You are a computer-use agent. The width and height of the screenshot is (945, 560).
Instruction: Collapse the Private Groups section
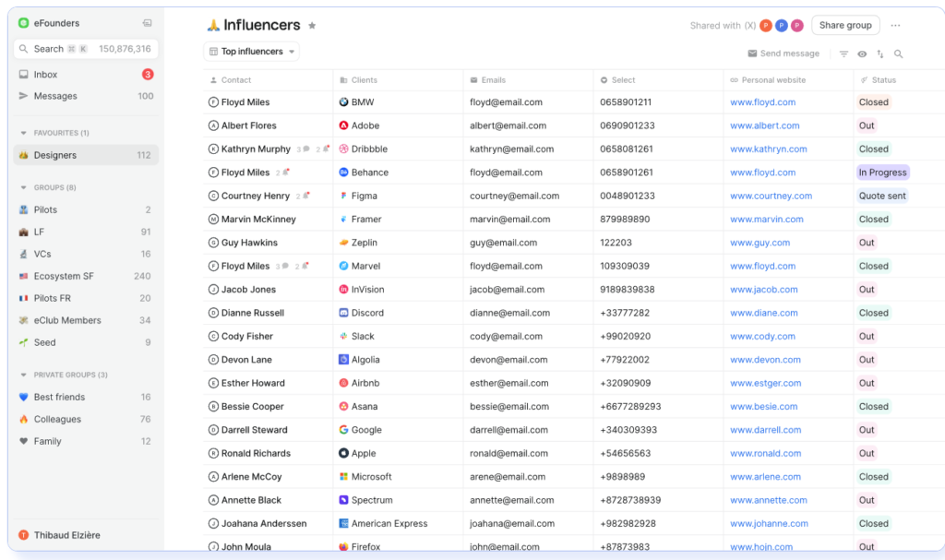point(23,375)
